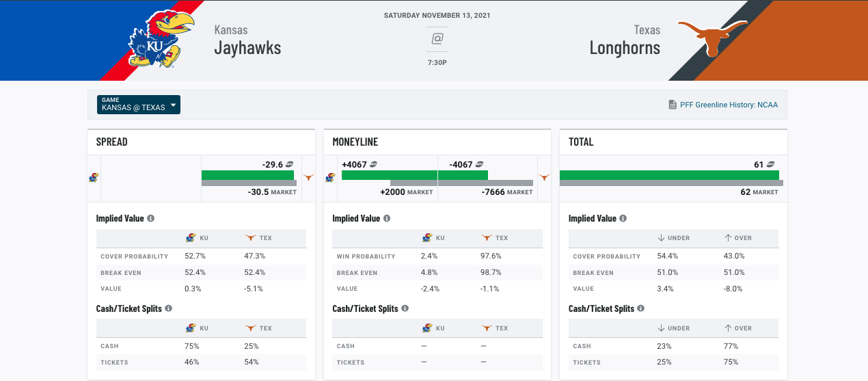Click KU logo in Spread Cash/Ticket Splits header
Screen dimensions: 868x381
click(191, 328)
